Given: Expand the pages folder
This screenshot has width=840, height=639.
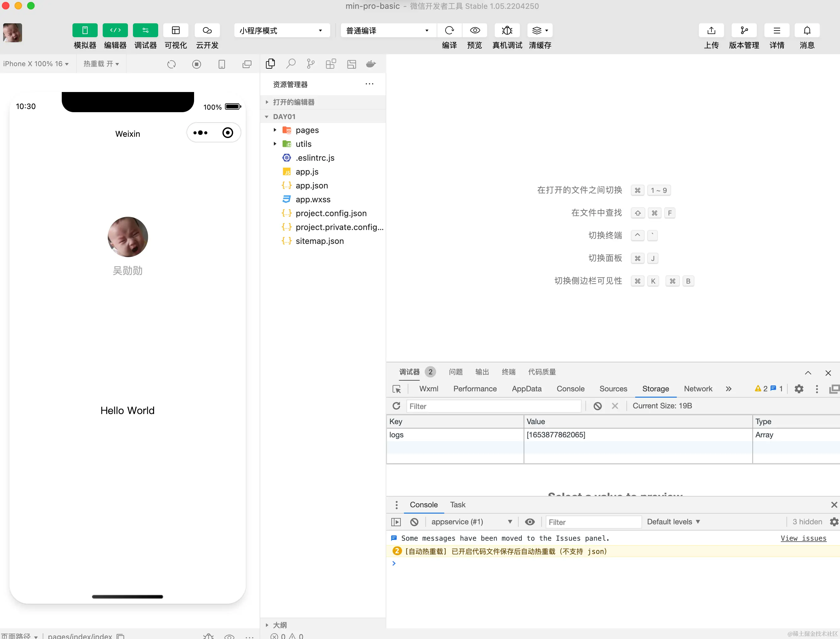Looking at the screenshot, I should (x=307, y=130).
